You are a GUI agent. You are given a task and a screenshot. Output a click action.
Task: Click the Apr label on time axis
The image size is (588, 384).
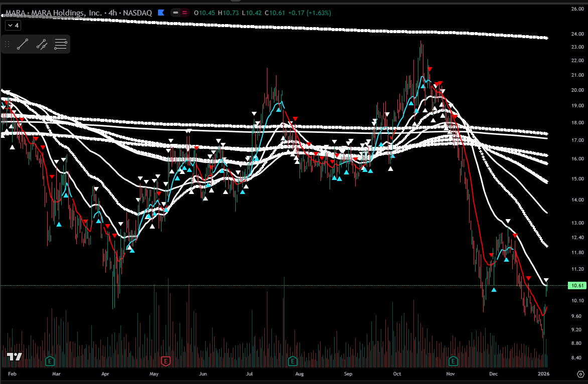pyautogui.click(x=105, y=374)
